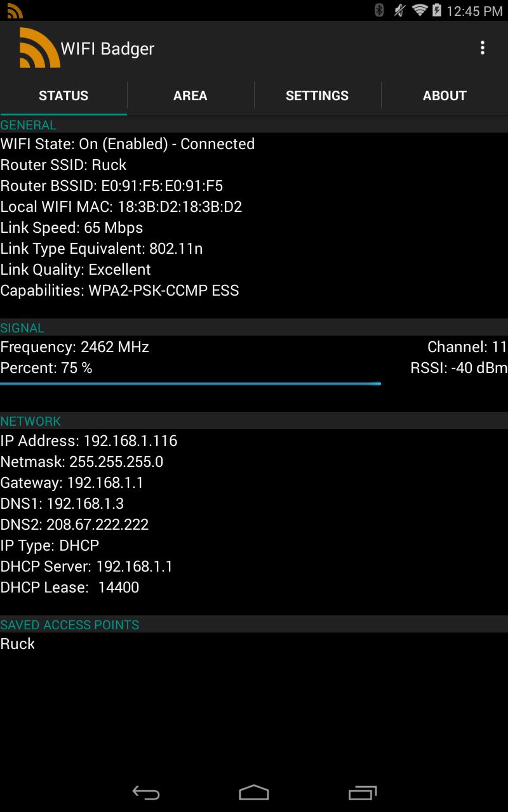The width and height of the screenshot is (508, 812).
Task: Click the signal percent progress bar
Action: tap(190, 384)
